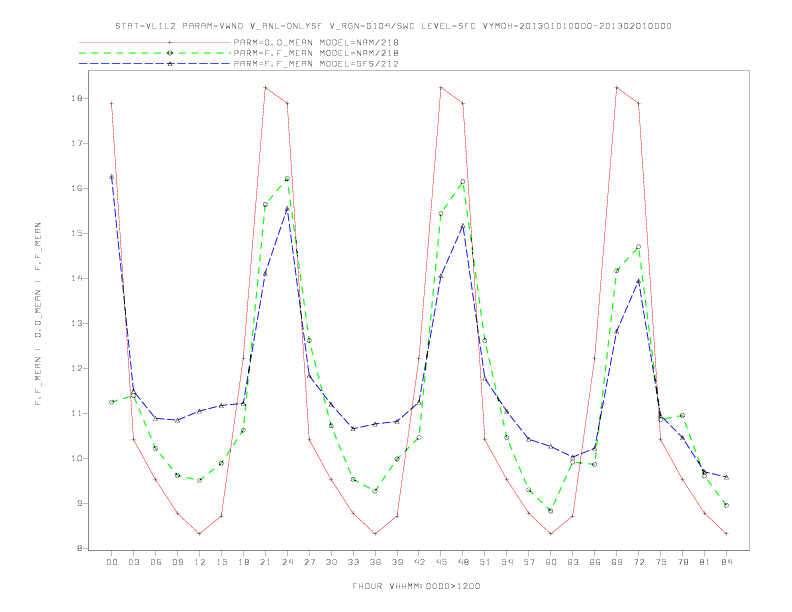Click x-axis tick label 66

(595, 562)
